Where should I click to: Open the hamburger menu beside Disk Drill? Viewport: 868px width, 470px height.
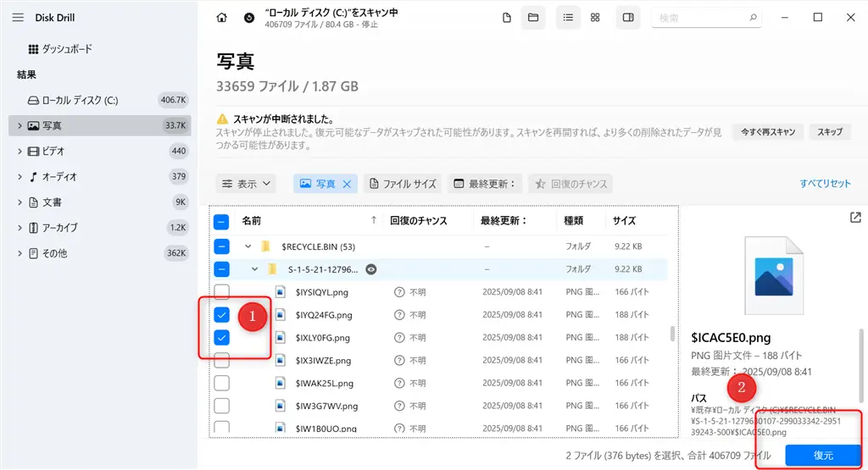pyautogui.click(x=18, y=18)
